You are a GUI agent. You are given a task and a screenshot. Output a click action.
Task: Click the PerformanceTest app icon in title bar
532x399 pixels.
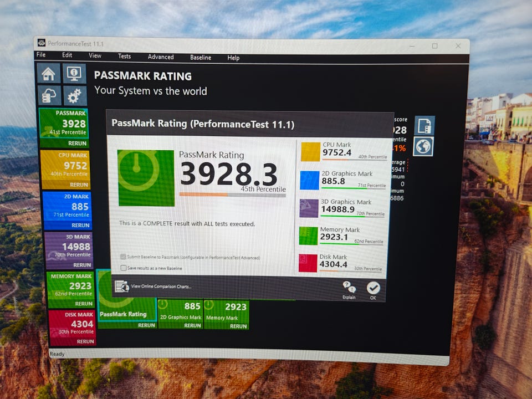42,43
